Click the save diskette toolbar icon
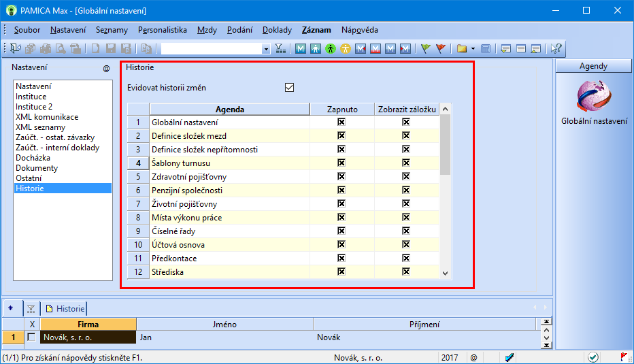Viewport: 634px width, 364px height. (x=111, y=48)
